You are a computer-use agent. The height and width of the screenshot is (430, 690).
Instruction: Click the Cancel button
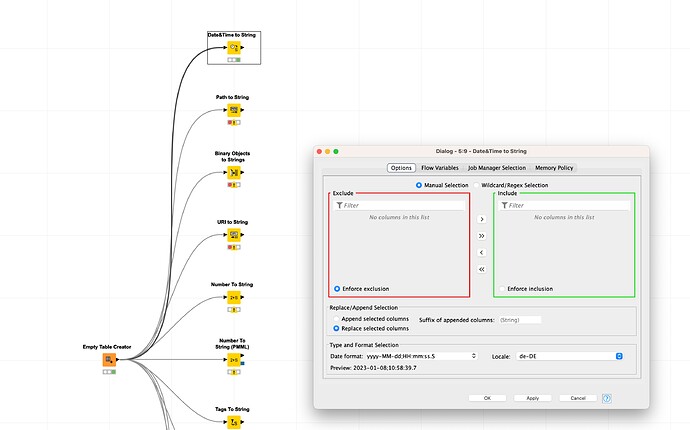[x=578, y=398]
